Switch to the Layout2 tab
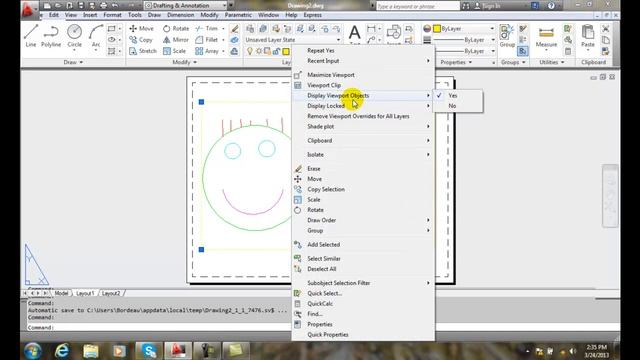The image size is (640, 360). (x=111, y=293)
